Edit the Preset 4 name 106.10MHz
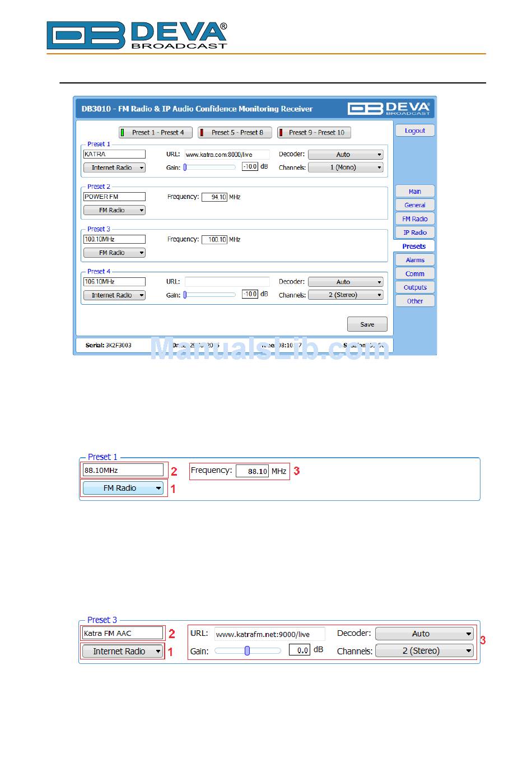Image resolution: width=532 pixels, height=758 pixels. pos(114,282)
